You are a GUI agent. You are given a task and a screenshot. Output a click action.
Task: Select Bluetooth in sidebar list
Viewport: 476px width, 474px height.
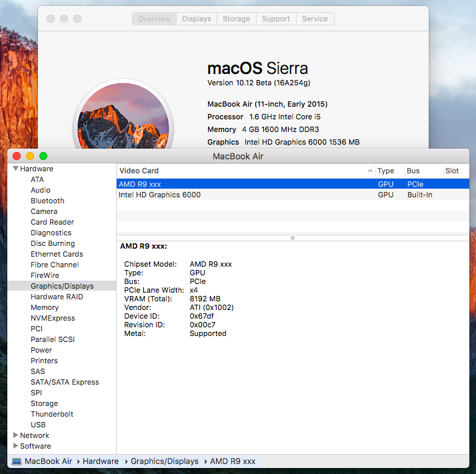tap(47, 201)
